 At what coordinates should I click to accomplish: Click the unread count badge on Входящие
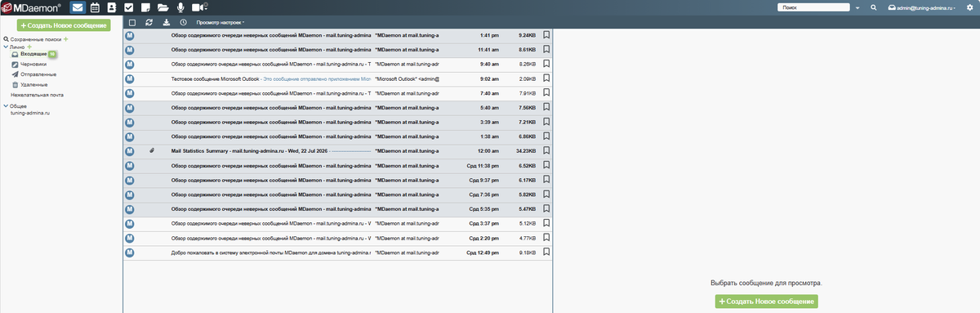52,53
